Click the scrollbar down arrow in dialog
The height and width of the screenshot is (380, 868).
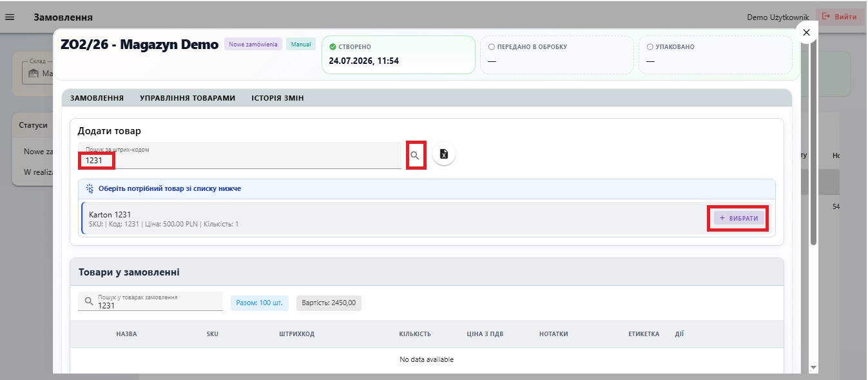(x=813, y=366)
